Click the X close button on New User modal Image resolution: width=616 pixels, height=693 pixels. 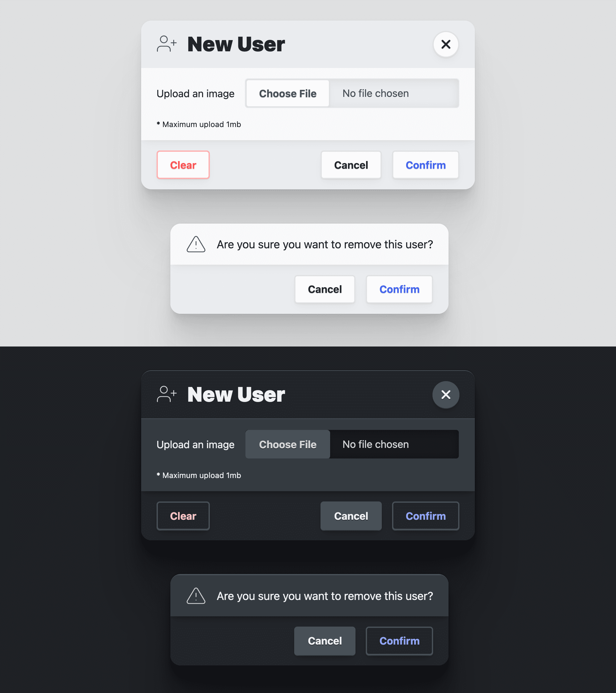tap(446, 44)
